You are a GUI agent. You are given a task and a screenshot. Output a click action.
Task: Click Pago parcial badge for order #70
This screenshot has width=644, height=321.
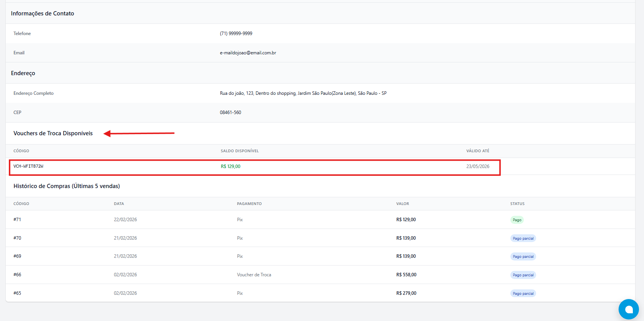(x=523, y=239)
